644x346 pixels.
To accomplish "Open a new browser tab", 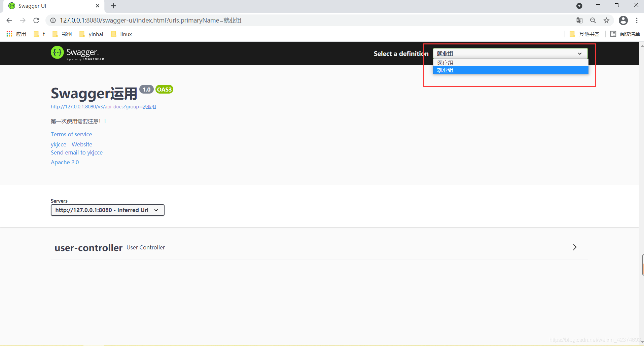I will 114,6.
